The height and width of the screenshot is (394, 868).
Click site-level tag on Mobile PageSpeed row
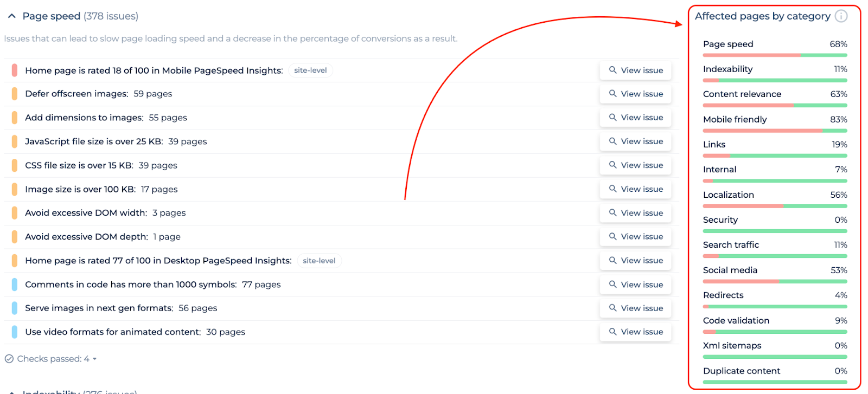tap(310, 70)
